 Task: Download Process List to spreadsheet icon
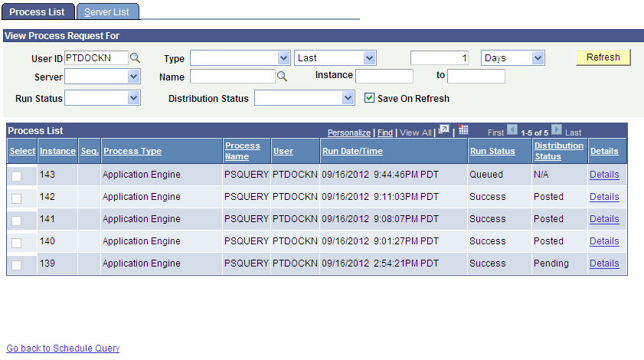point(463,130)
